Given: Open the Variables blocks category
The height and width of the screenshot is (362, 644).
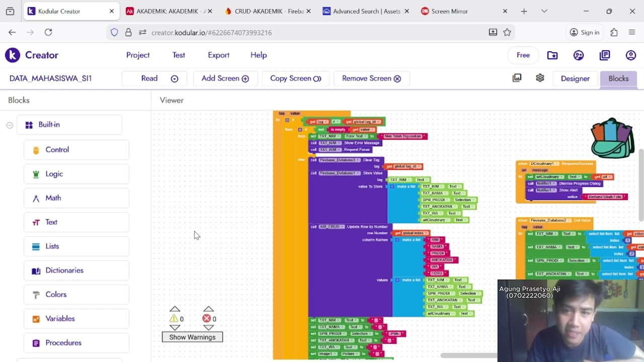Looking at the screenshot, I should click(76, 319).
